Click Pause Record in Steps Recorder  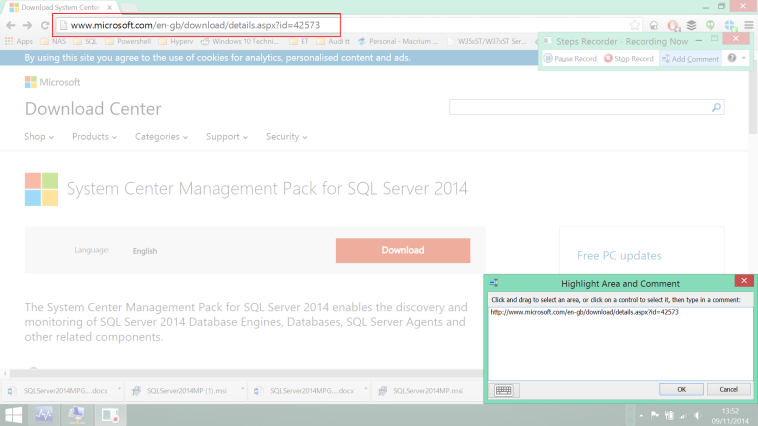(x=570, y=59)
